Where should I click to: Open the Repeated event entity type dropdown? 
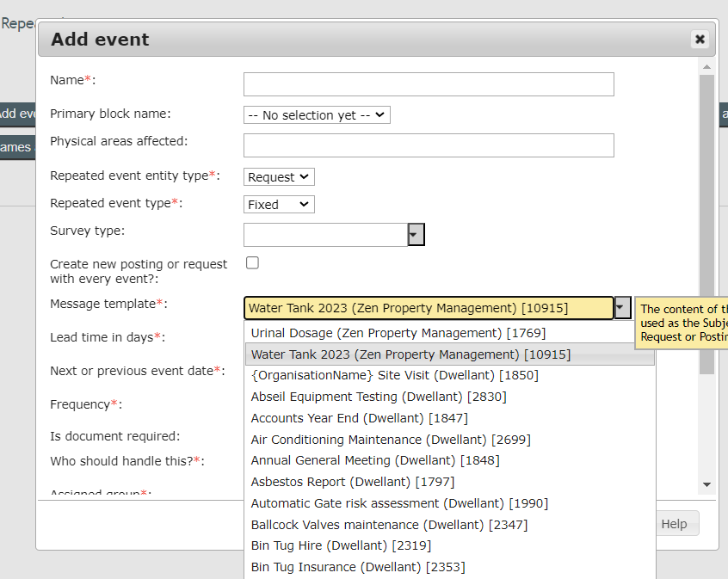click(x=278, y=176)
